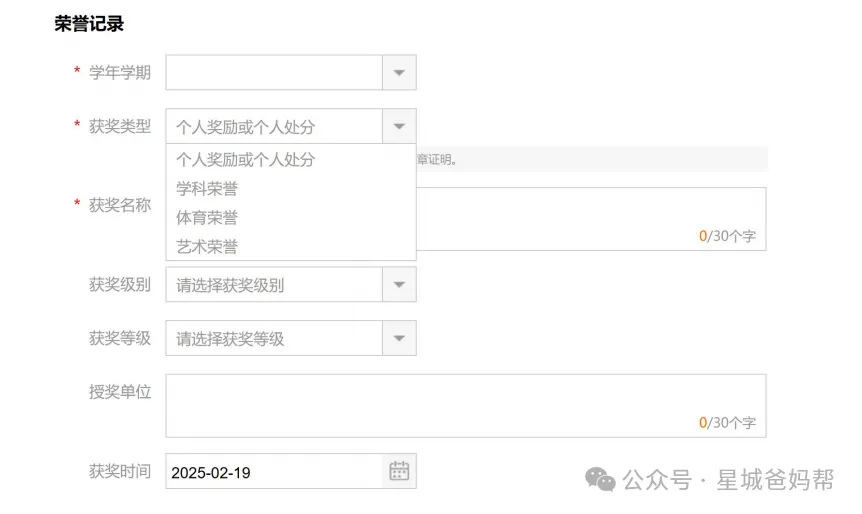Expand the 获奖级别 dropdown arrow
Viewport: 862px width, 514px height.
399,284
